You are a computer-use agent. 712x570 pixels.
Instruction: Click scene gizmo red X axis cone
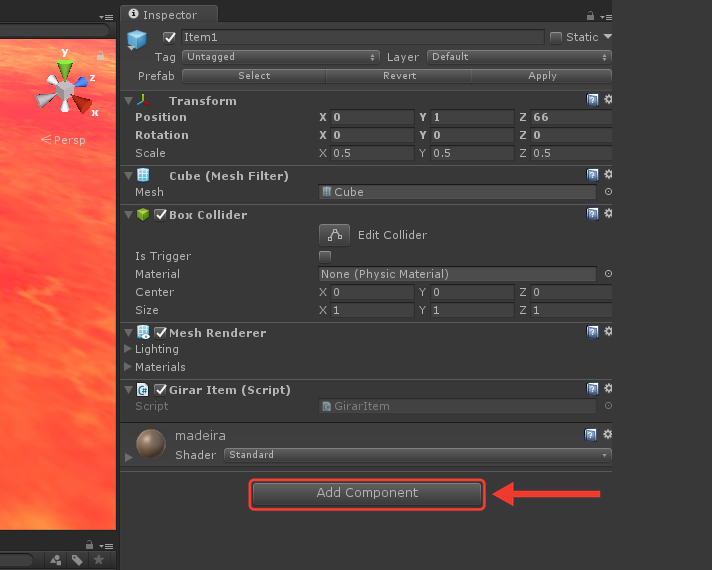[83, 104]
